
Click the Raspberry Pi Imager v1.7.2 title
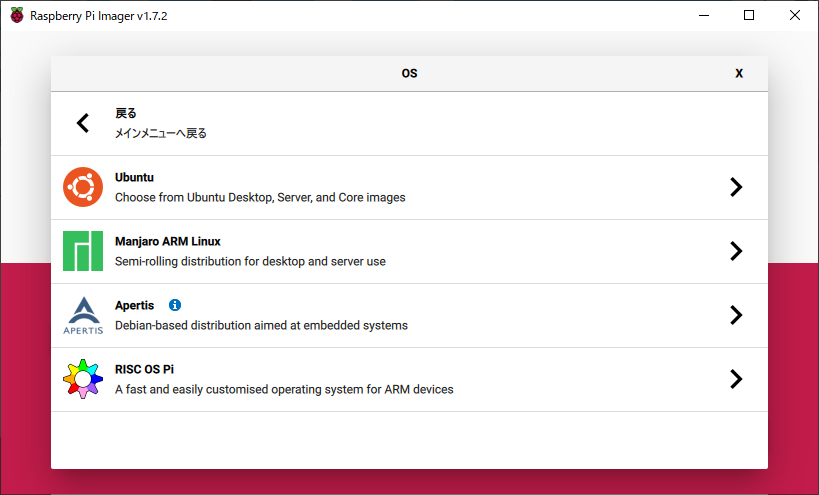(x=99, y=16)
